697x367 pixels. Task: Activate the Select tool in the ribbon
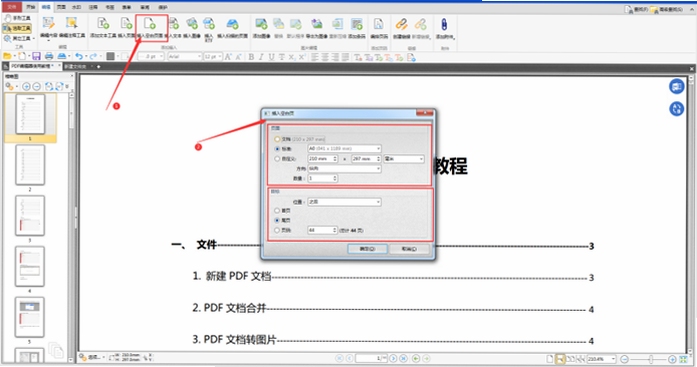pos(17,28)
